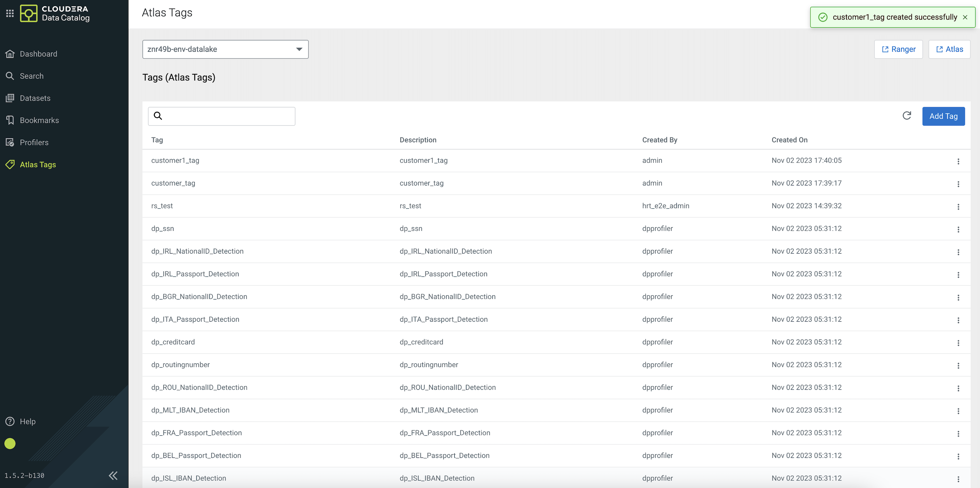The image size is (980, 488).
Task: Dismiss the customer1_tag success notification
Action: 965,17
